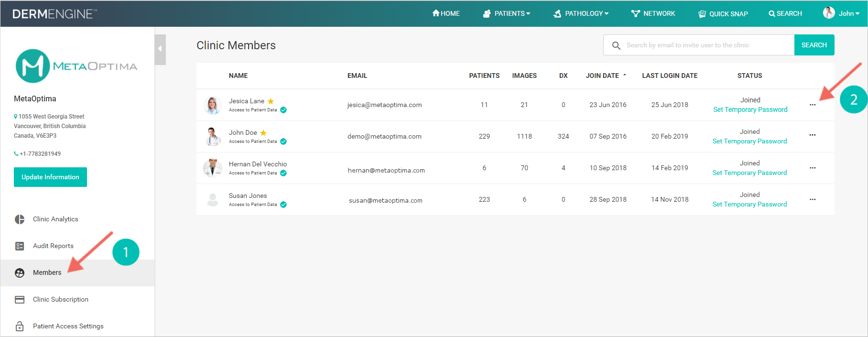Click the Members sidebar icon
868x337 pixels.
(x=20, y=273)
